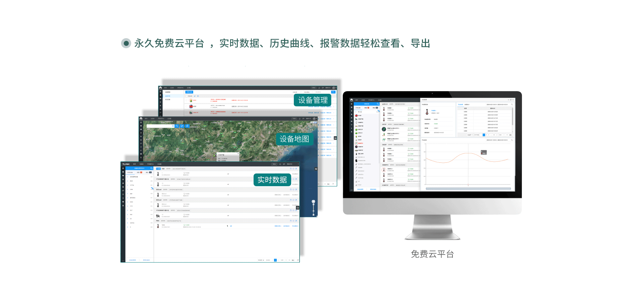Click the notification bell in real-time data window
This screenshot has width=644, height=288.
click(x=280, y=164)
